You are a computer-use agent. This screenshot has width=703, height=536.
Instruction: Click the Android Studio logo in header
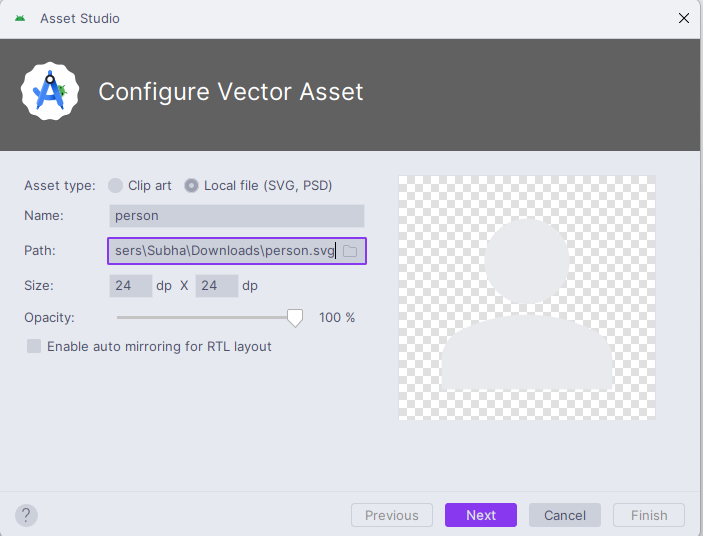50,93
